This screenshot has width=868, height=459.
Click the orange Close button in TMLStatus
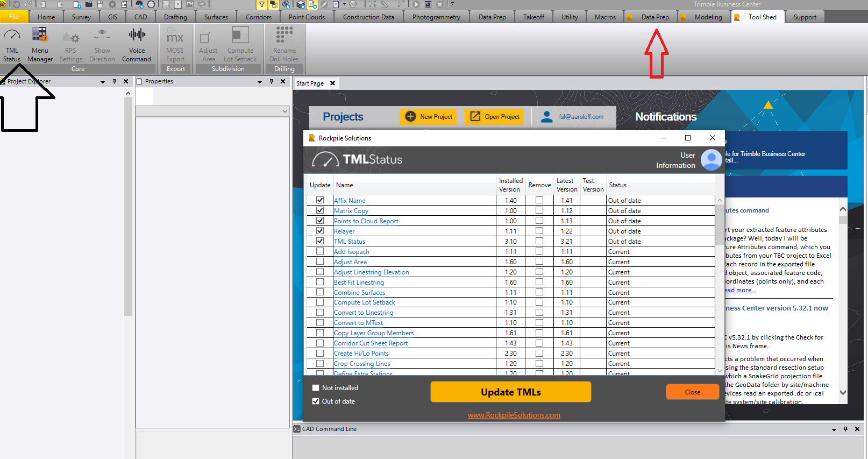tap(692, 392)
